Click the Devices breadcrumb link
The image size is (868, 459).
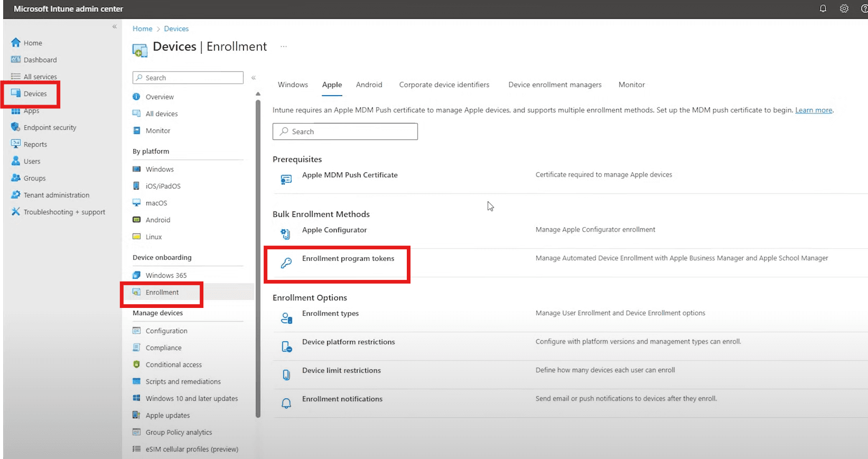176,29
